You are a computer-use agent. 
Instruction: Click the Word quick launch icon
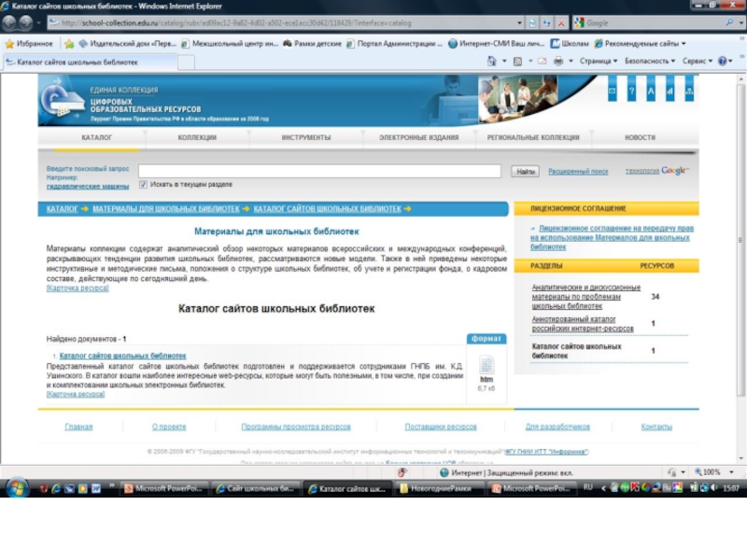(96, 488)
